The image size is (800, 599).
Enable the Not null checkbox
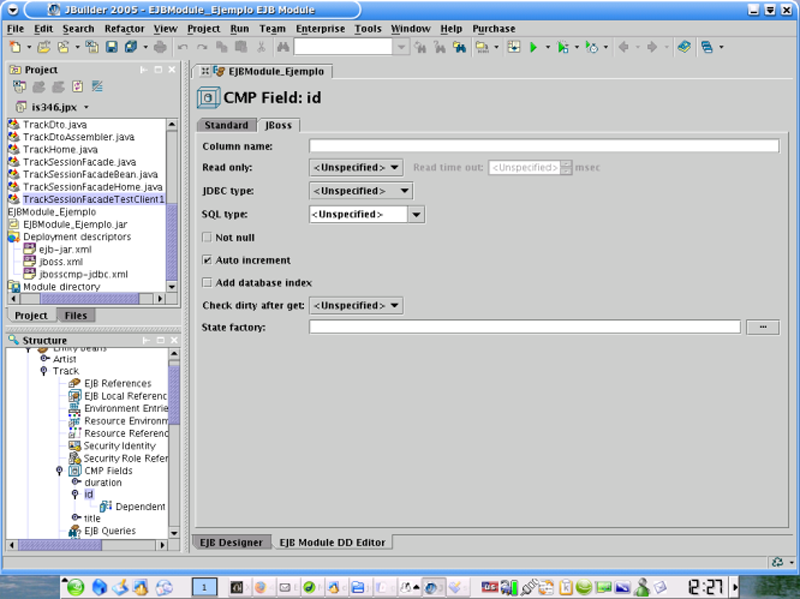(x=207, y=237)
